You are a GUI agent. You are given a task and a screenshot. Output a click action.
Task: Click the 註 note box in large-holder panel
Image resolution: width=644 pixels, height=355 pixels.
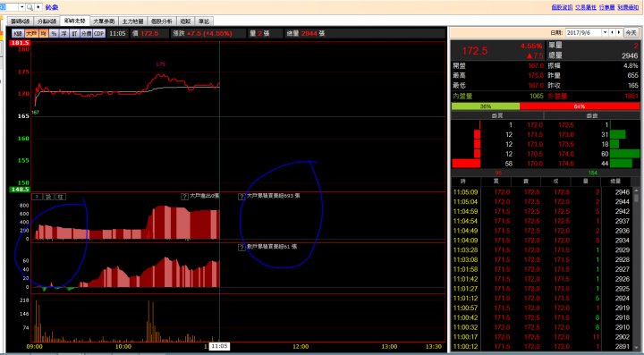click(x=61, y=197)
